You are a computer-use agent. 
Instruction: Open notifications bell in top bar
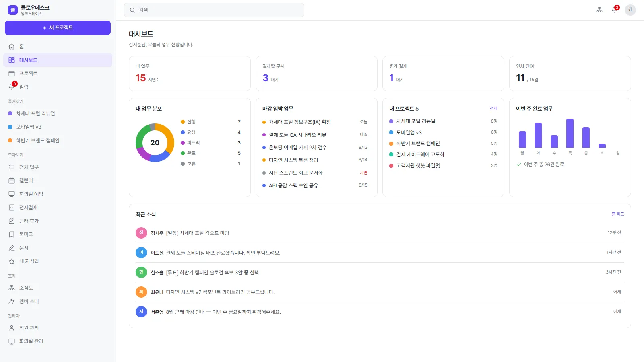614,10
